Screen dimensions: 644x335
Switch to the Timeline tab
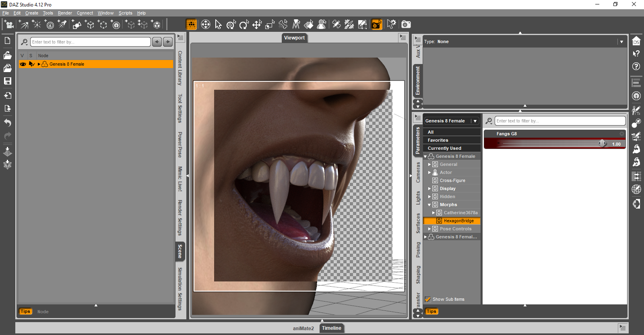click(332, 328)
